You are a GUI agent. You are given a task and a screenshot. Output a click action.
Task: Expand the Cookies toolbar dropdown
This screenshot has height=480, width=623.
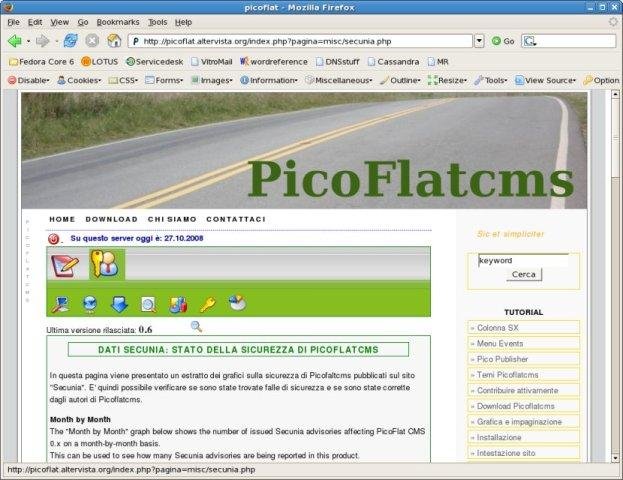click(79, 80)
